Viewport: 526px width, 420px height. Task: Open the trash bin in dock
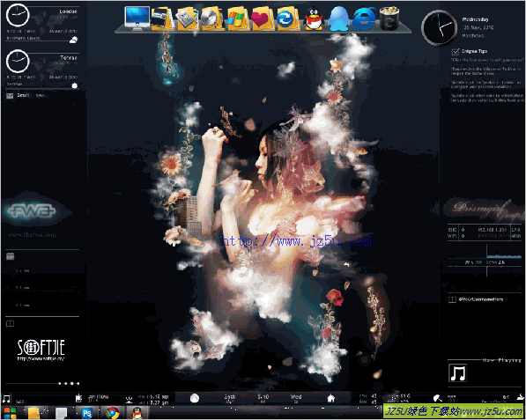[x=389, y=18]
